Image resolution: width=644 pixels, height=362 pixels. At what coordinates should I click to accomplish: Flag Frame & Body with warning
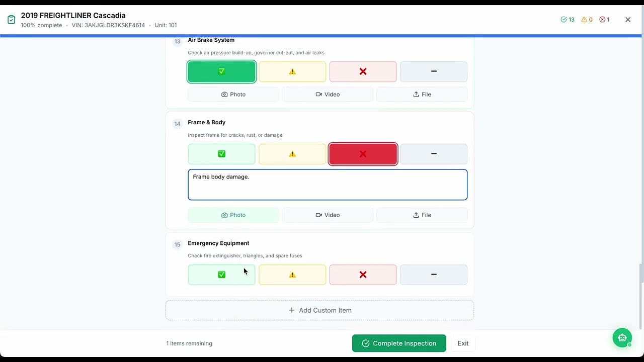(x=292, y=154)
